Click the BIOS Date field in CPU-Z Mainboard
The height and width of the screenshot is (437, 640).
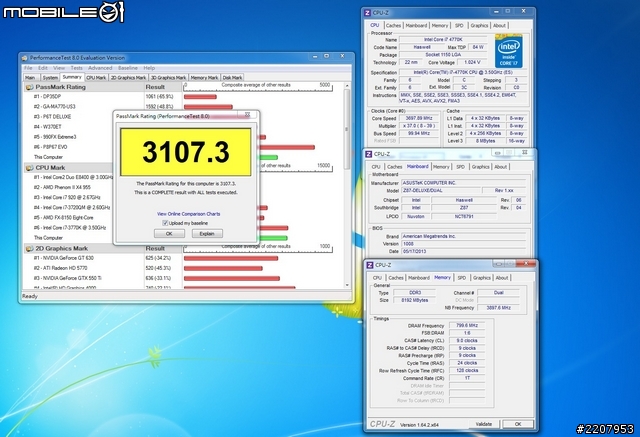click(x=463, y=251)
